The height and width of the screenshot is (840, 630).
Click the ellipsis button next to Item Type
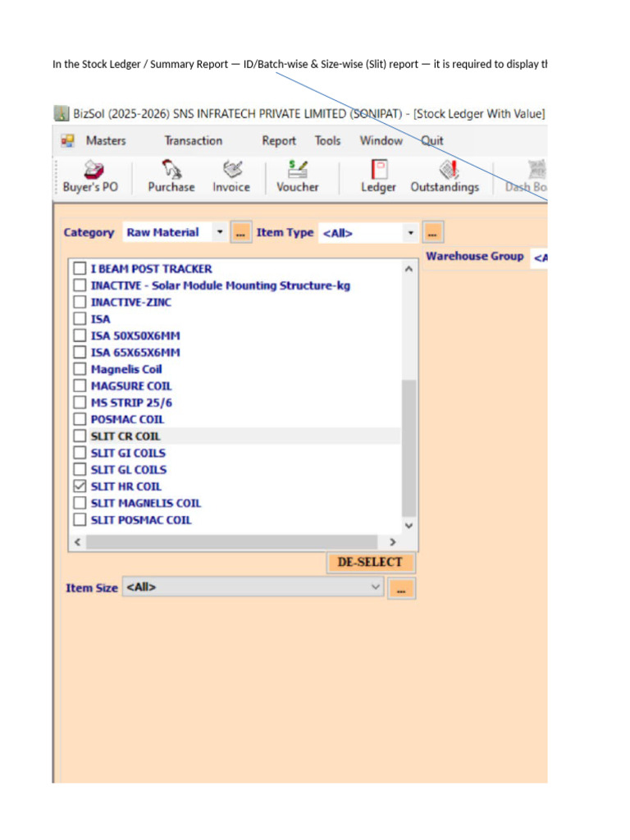coord(433,233)
